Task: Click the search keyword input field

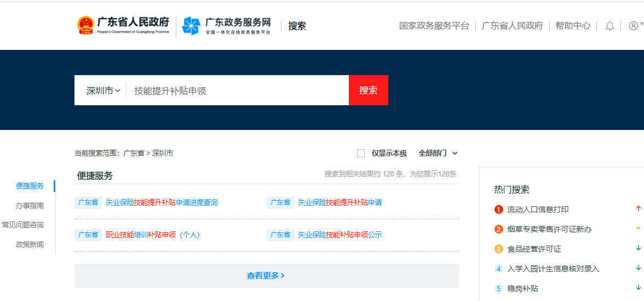Action: (238, 90)
